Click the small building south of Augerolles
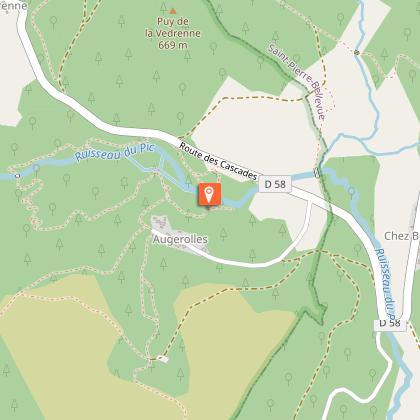Image resolution: width=420 pixels, height=420 pixels. pyautogui.click(x=163, y=359)
